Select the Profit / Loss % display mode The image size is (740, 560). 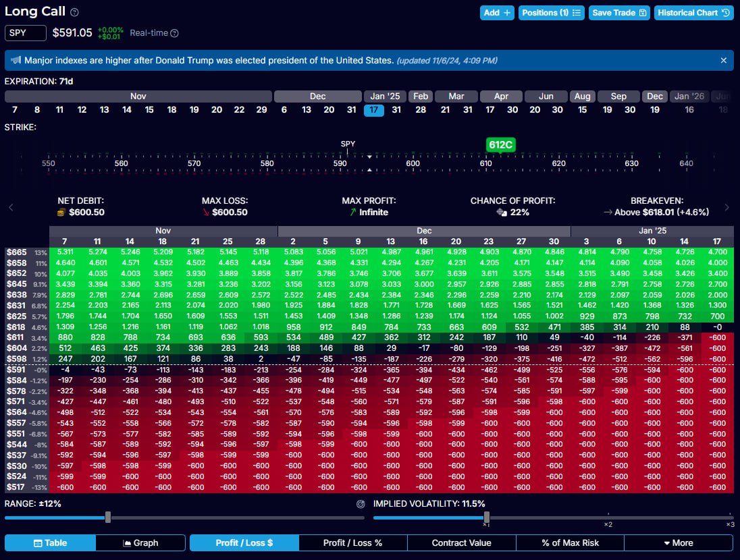[352, 542]
